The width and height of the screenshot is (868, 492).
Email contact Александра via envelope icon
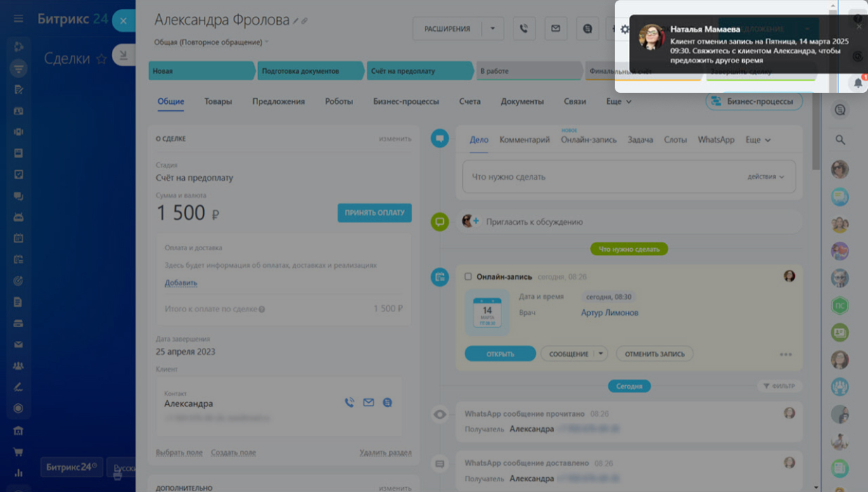tap(369, 403)
